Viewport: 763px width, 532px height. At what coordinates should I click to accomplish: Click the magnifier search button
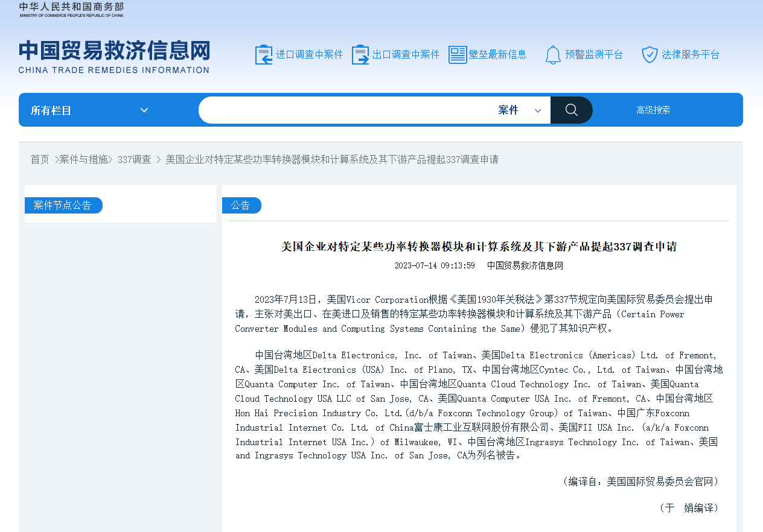[571, 110]
